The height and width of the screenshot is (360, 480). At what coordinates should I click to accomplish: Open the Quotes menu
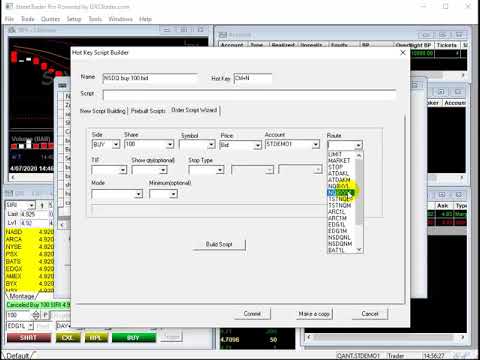50,19
